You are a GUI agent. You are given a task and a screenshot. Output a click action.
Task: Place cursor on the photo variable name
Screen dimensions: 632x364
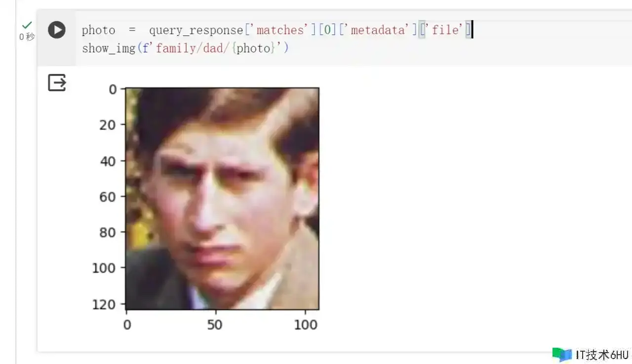[x=98, y=30]
